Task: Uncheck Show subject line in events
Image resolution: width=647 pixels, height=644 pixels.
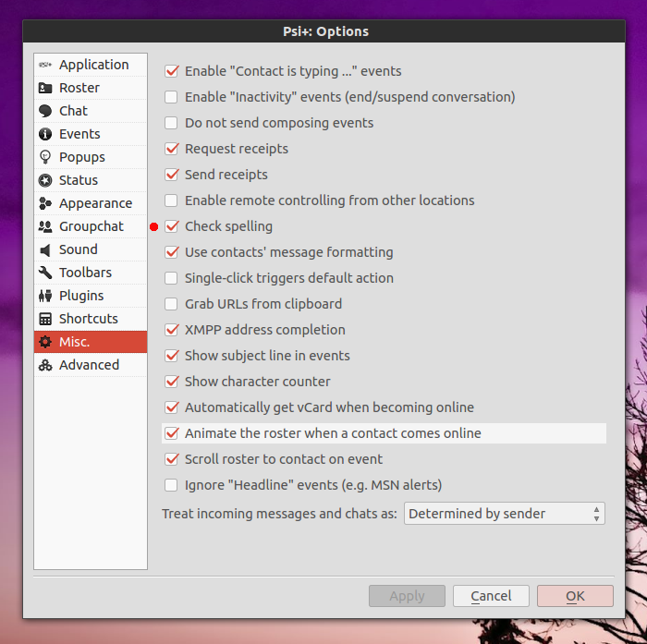Action: (x=171, y=356)
